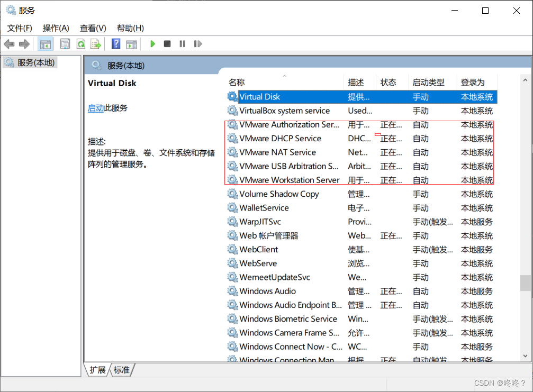Image resolution: width=533 pixels, height=392 pixels.
Task: Start the service with green play icon
Action: (x=152, y=44)
